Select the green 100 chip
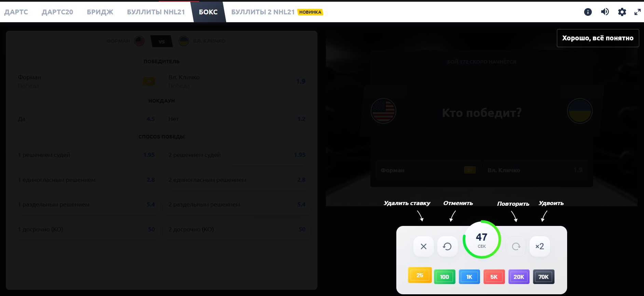The height and width of the screenshot is (296, 644). [444, 277]
